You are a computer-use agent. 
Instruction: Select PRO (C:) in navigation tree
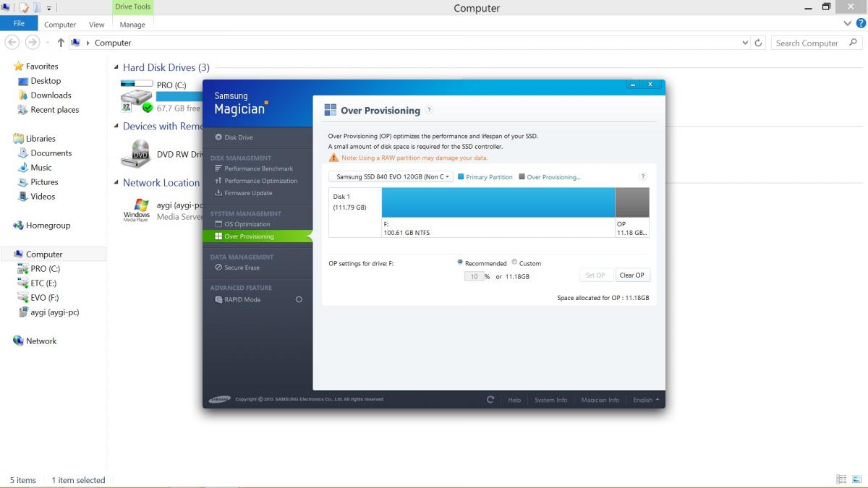(x=38, y=269)
